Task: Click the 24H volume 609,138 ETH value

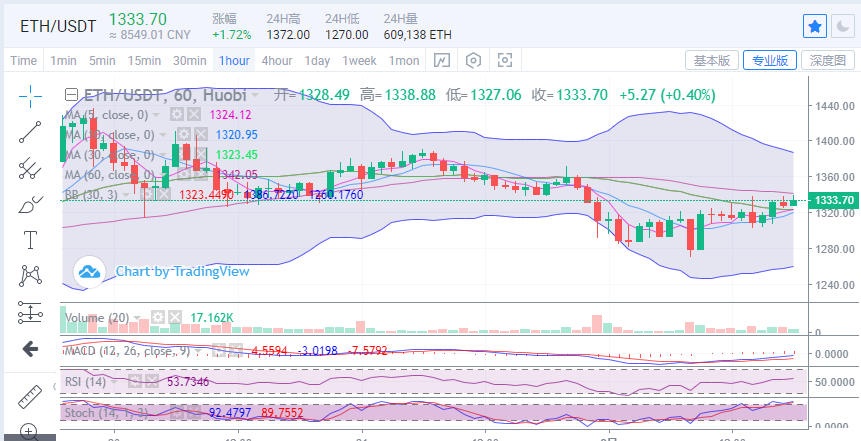Action: point(417,35)
